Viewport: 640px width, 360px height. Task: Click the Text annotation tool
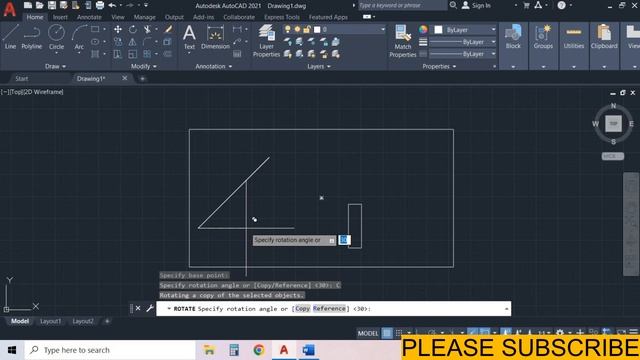click(189, 37)
